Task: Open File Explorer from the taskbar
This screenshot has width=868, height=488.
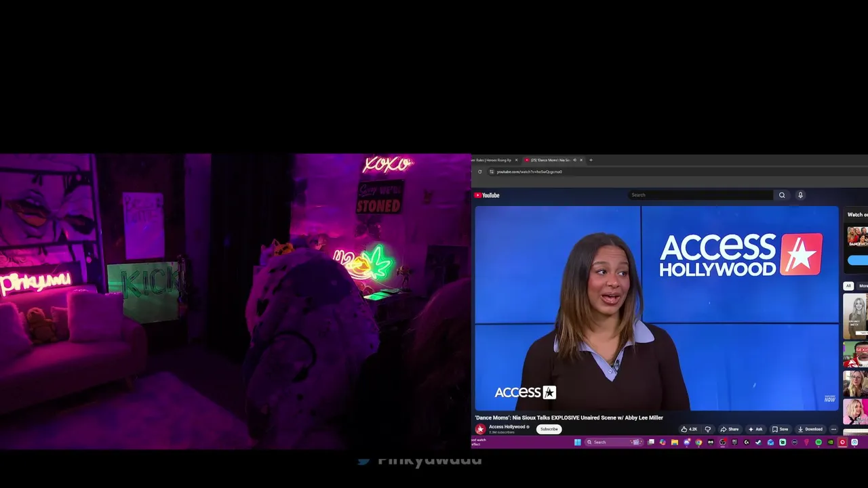Action: [x=675, y=442]
